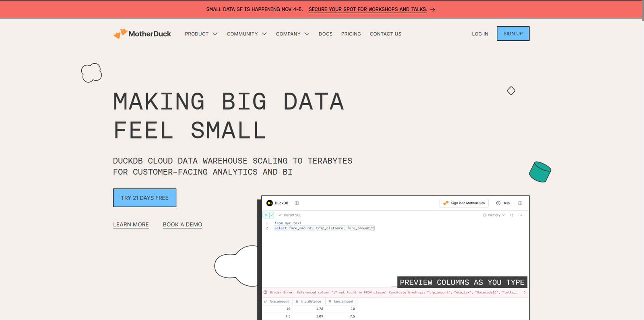Image resolution: width=644 pixels, height=320 pixels.
Task: Toggle the left sidebar icon next to DuckDB
Action: pos(297,203)
